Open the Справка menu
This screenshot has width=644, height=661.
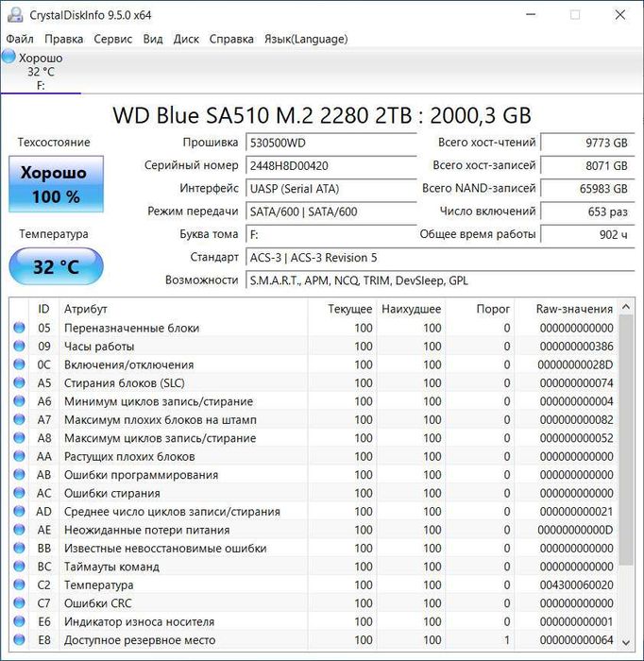tap(231, 40)
